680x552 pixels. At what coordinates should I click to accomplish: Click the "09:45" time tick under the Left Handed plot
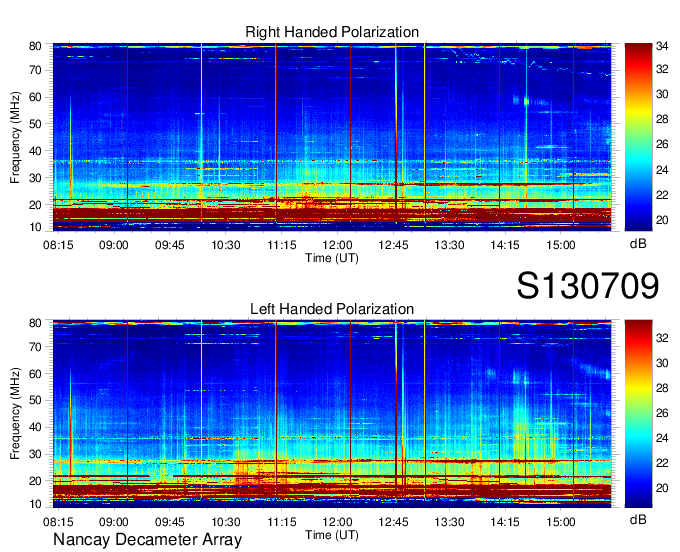170,522
